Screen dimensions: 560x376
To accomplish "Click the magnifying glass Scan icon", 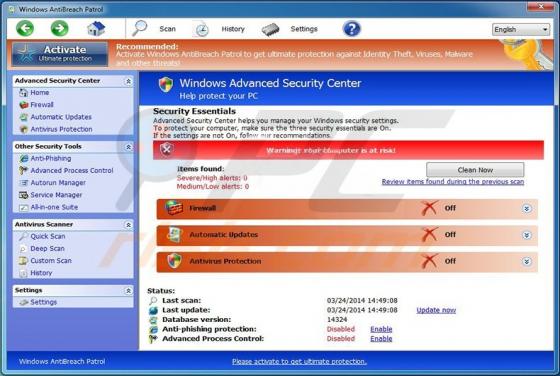I will click(x=139, y=28).
